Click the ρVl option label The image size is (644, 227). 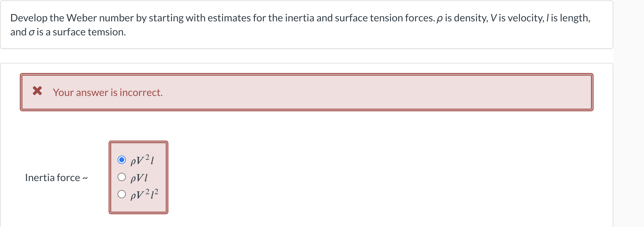(x=139, y=178)
